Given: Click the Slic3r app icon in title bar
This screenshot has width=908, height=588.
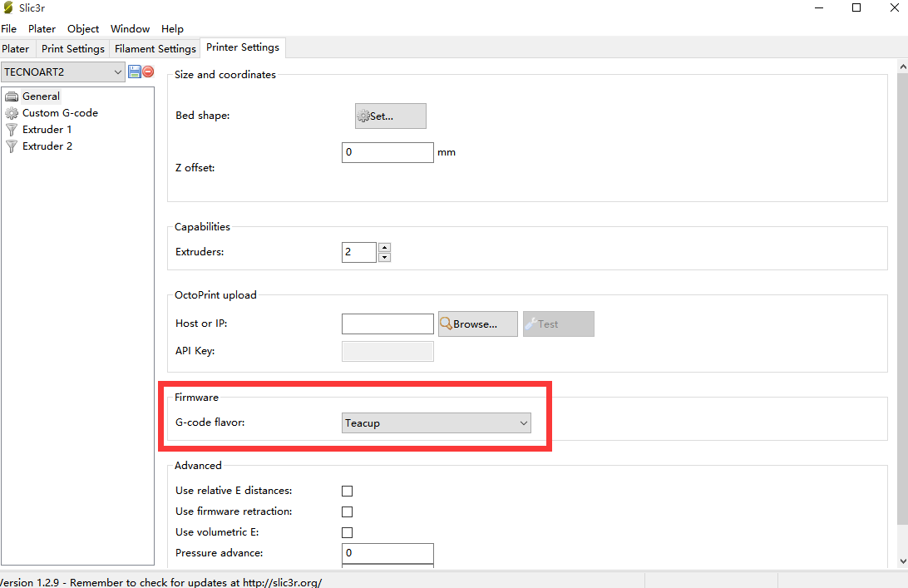Looking at the screenshot, I should 7,8.
